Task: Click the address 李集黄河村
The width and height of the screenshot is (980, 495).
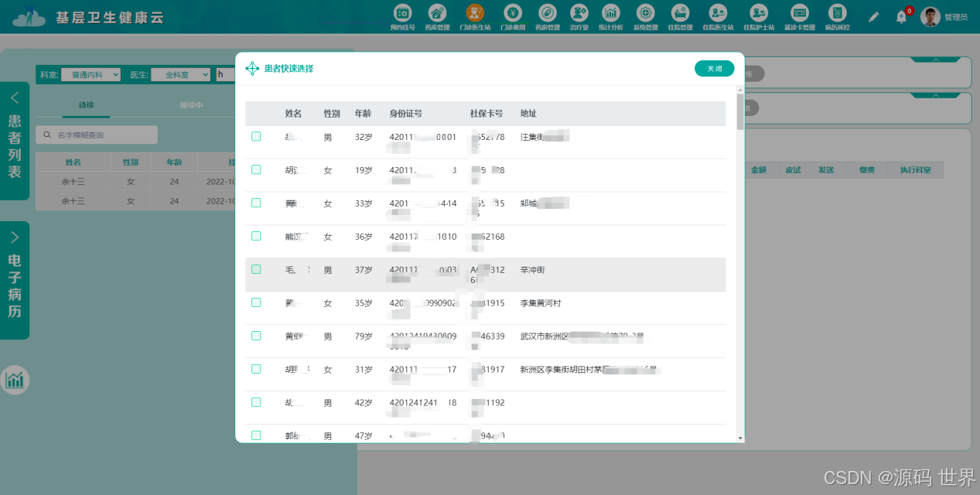Action: pyautogui.click(x=541, y=303)
